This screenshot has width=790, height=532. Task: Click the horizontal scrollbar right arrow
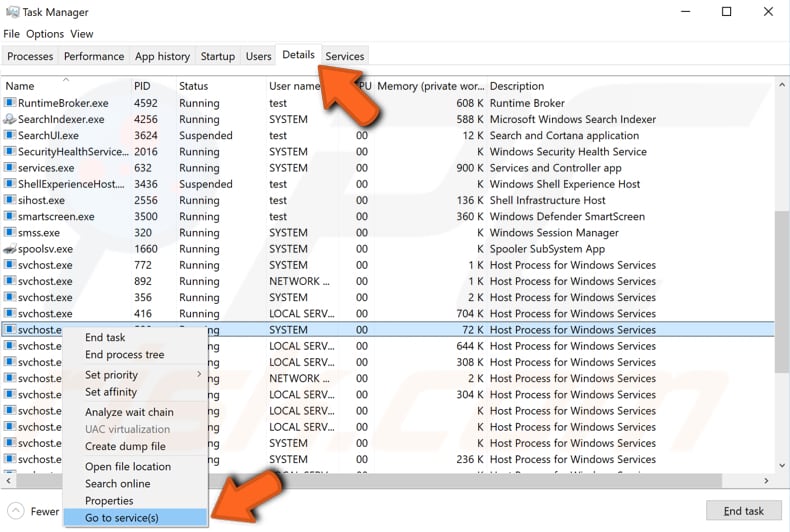point(766,481)
